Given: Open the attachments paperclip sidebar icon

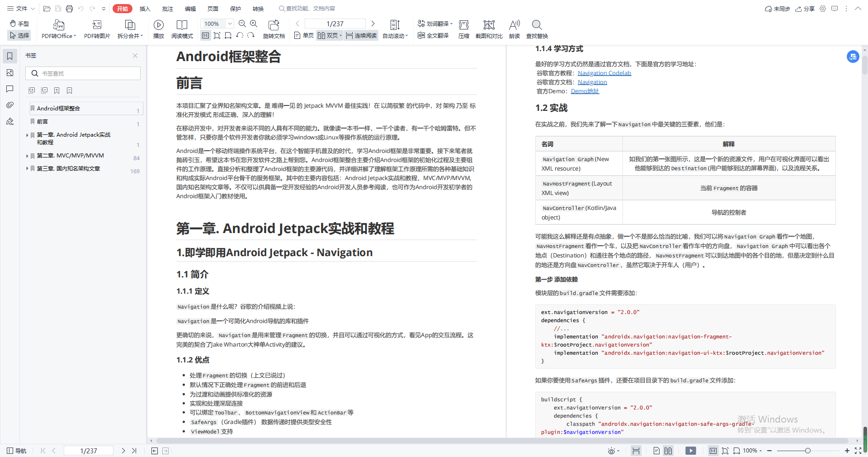Looking at the screenshot, I should [10, 105].
